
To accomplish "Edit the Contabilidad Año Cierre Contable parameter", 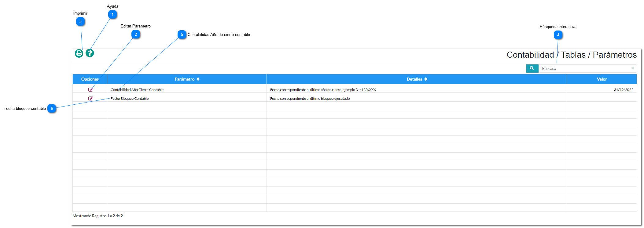I will (90, 90).
